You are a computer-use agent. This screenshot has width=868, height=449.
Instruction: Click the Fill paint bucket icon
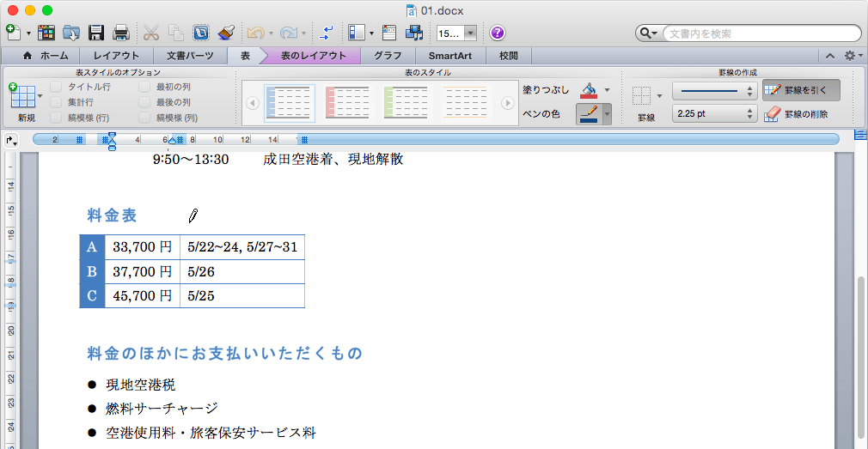tap(589, 89)
